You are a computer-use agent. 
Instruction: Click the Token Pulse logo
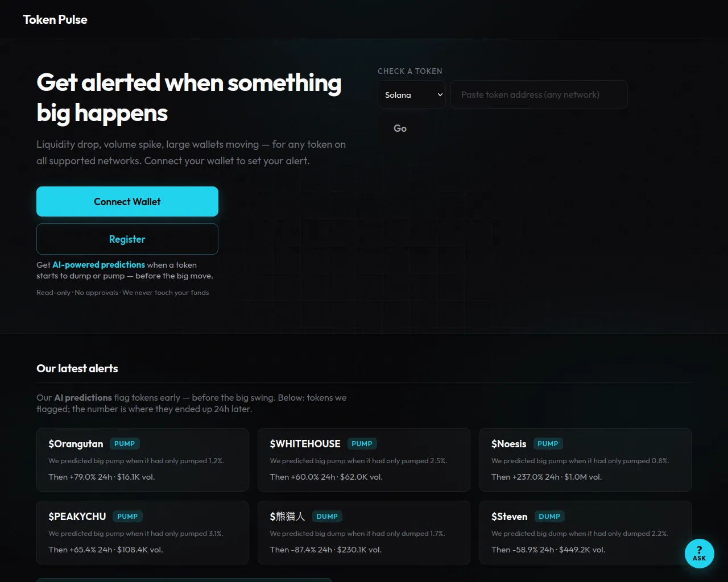coord(55,20)
